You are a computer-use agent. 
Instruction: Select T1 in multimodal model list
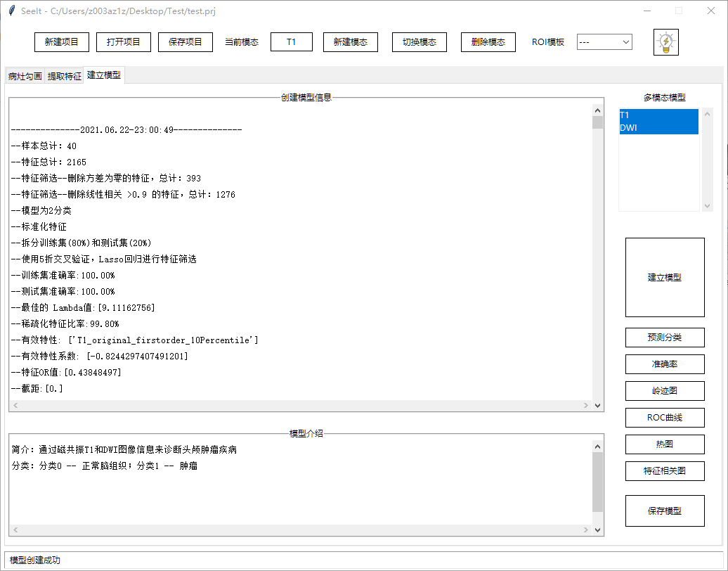[659, 115]
